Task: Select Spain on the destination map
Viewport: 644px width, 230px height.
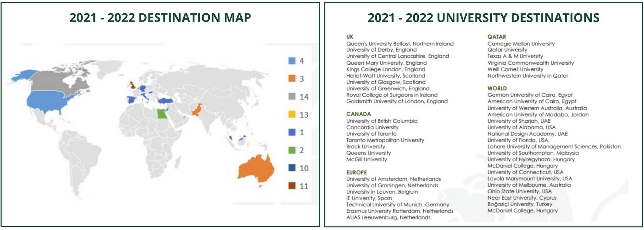Action: tap(132, 100)
